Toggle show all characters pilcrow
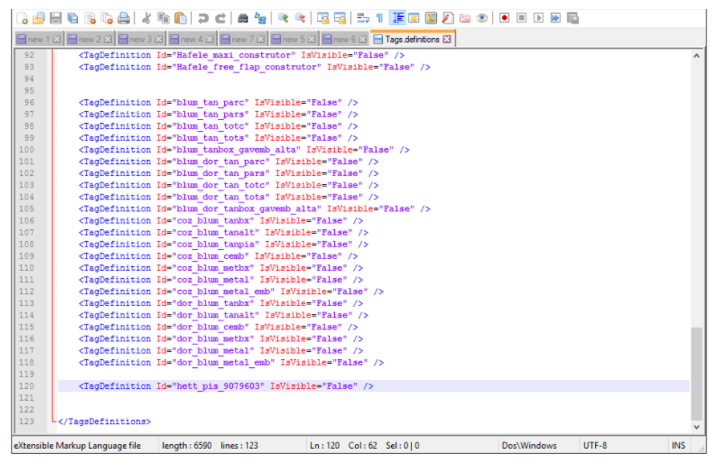Image resolution: width=723 pixels, height=466 pixels. click(379, 18)
